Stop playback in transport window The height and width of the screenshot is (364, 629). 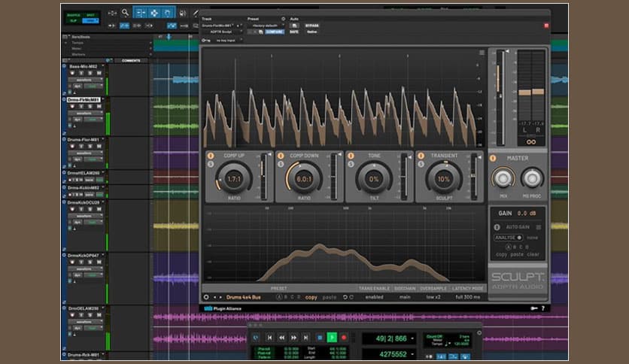[x=320, y=338]
